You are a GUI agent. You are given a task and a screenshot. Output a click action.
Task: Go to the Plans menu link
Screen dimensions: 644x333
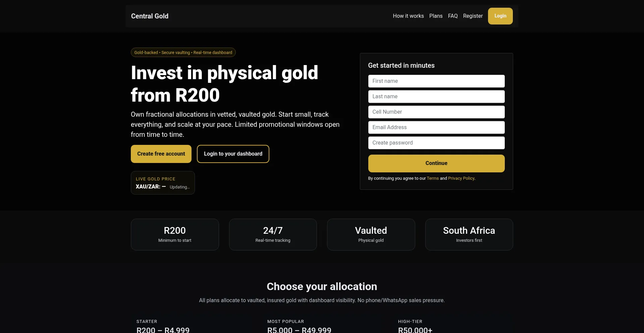coord(436,16)
